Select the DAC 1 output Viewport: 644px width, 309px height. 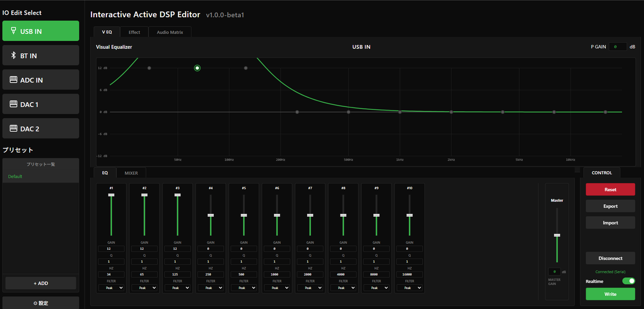[x=41, y=104]
